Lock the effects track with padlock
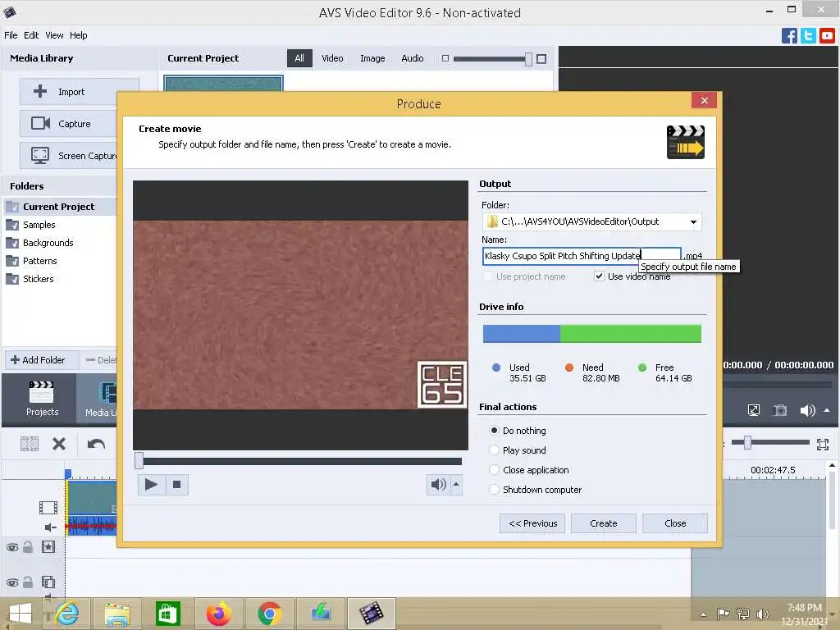 [28, 547]
